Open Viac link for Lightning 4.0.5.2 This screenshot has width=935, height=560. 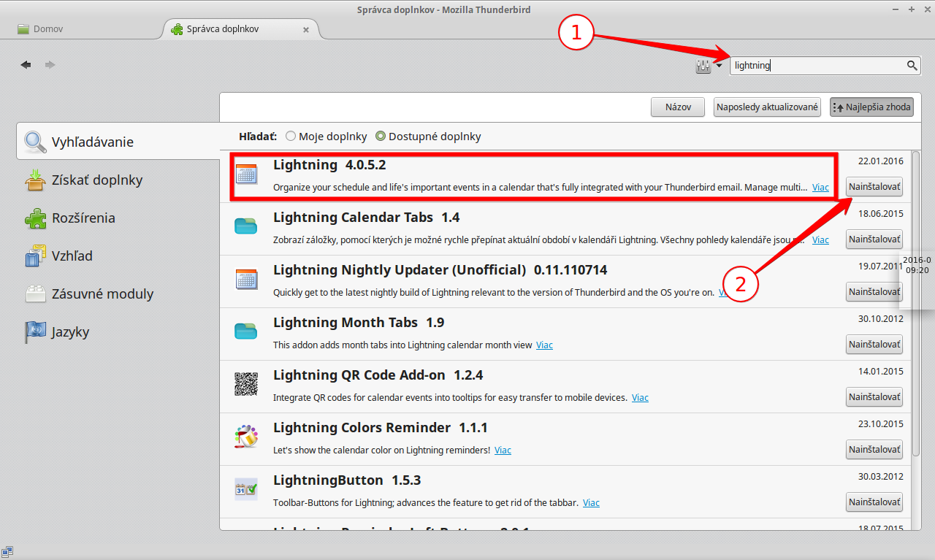(x=820, y=188)
